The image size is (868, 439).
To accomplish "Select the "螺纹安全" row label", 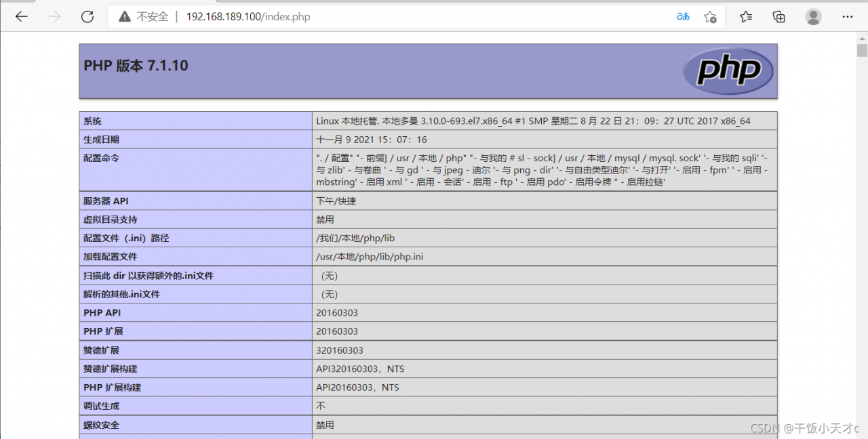I will (101, 425).
